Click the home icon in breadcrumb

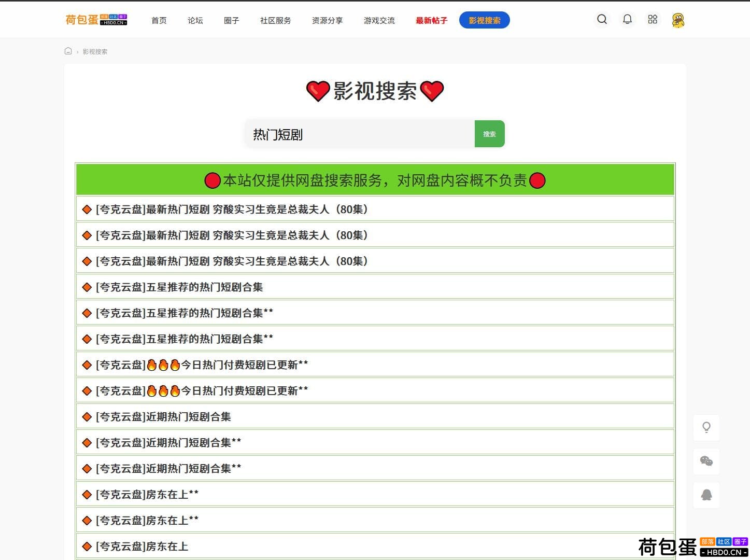[68, 51]
